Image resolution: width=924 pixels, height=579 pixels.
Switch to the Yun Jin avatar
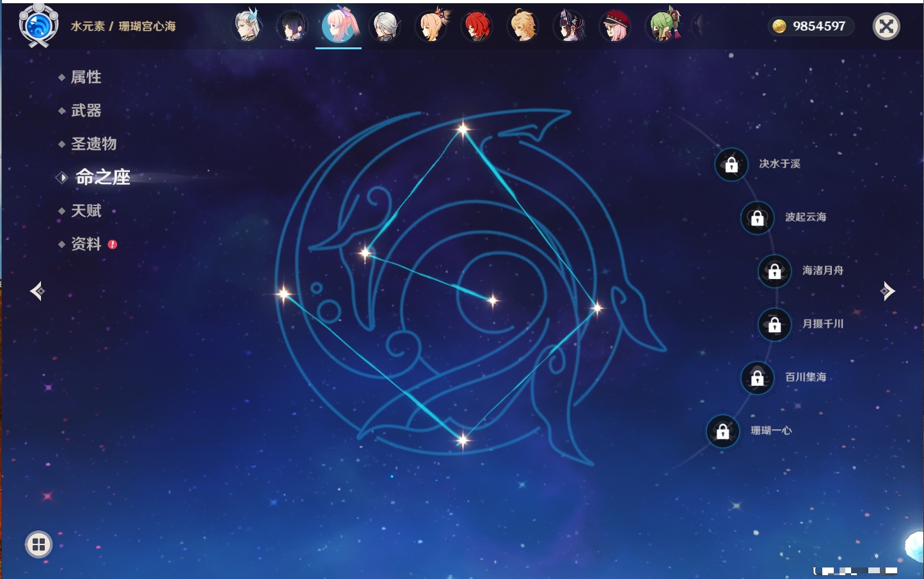[570, 26]
